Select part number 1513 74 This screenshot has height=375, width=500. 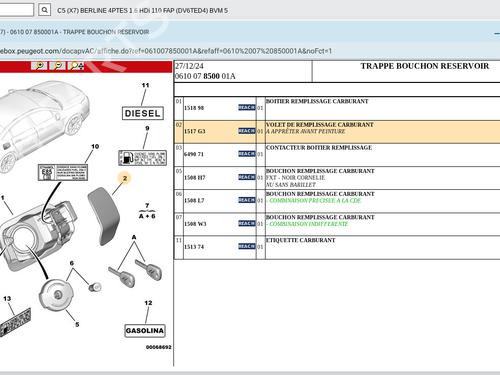[x=194, y=247]
